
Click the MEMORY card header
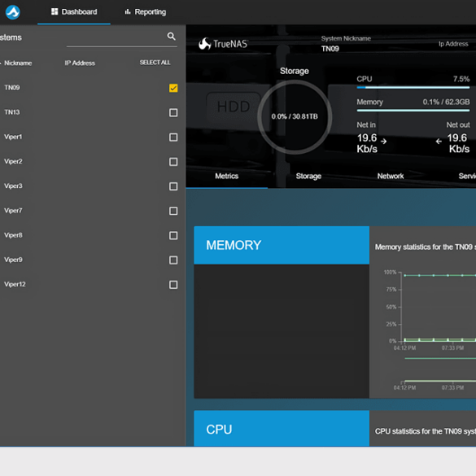click(x=282, y=245)
